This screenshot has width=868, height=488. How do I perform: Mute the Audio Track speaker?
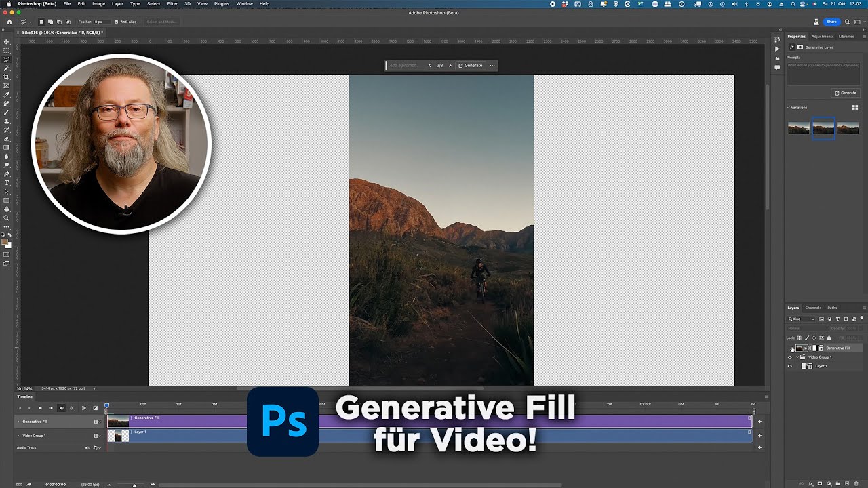(87, 448)
